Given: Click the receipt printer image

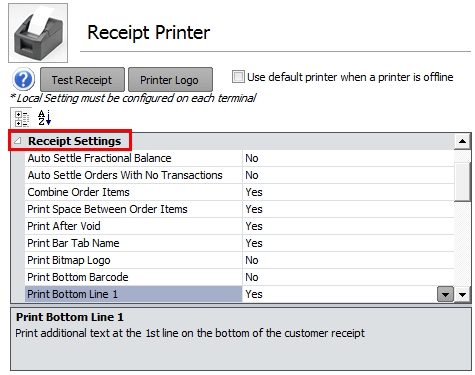Looking at the screenshot, I should (x=38, y=33).
